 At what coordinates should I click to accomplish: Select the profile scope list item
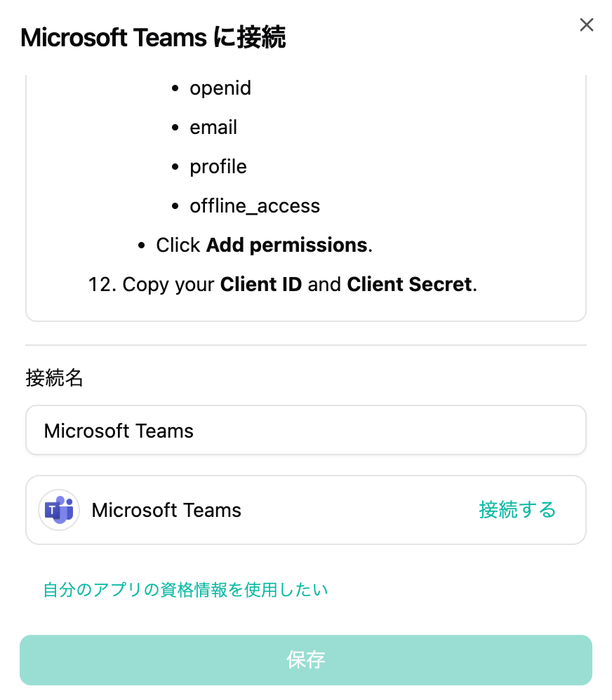[218, 167]
